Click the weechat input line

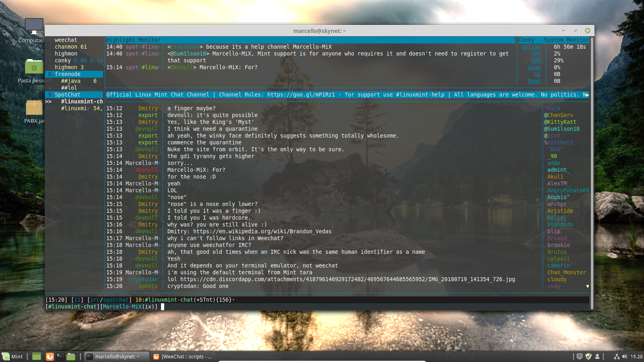click(x=317, y=306)
